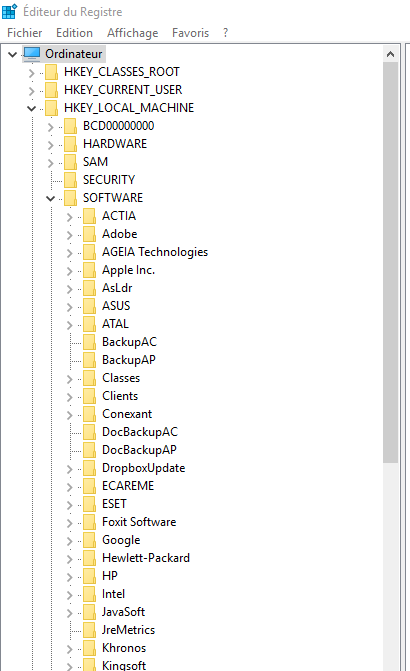Click the SECURITY folder icon

[70, 180]
